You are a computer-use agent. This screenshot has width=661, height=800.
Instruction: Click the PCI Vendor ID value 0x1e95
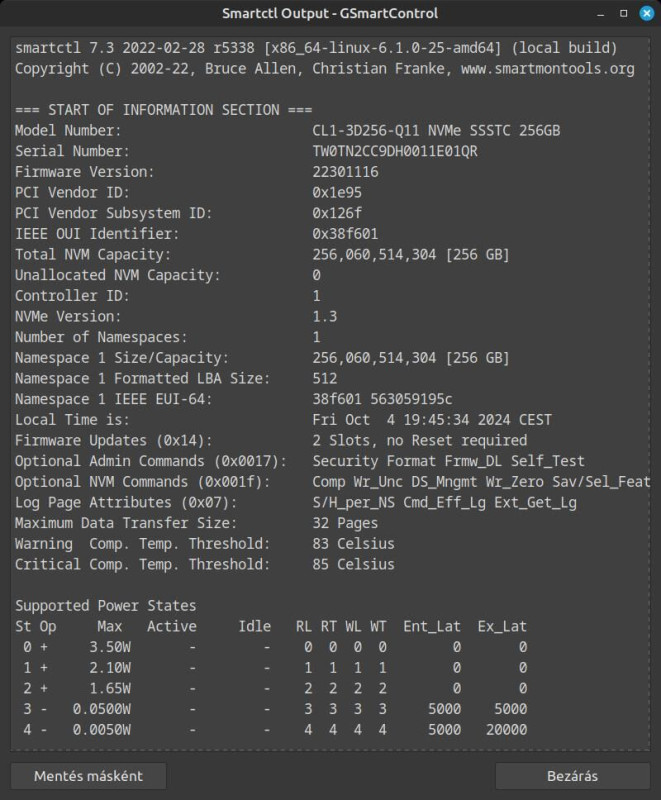(337, 192)
